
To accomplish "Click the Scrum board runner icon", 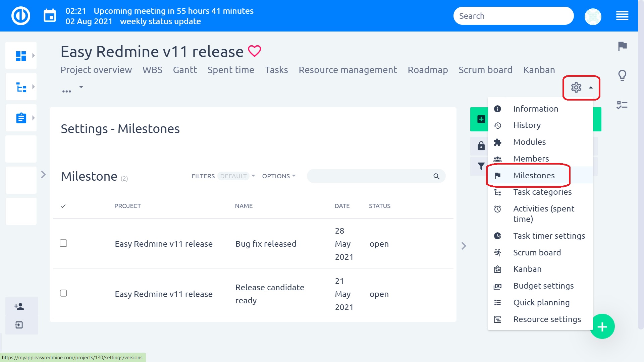I will (497, 253).
